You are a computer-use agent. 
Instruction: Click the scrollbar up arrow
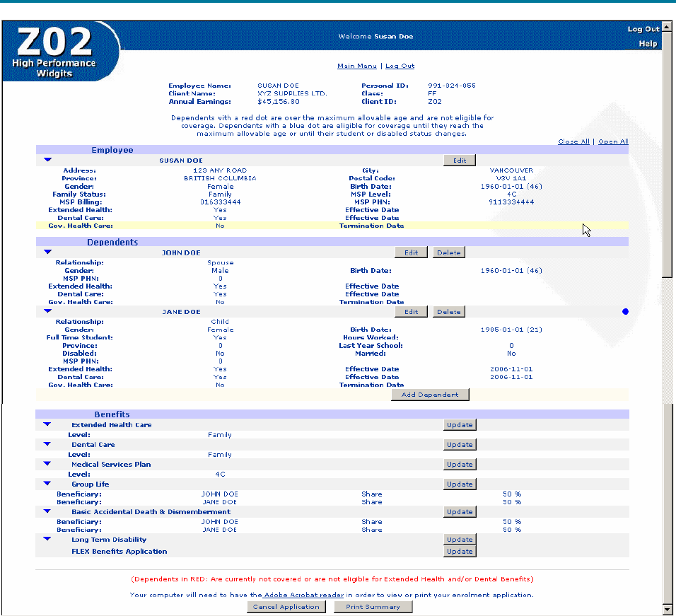click(667, 27)
